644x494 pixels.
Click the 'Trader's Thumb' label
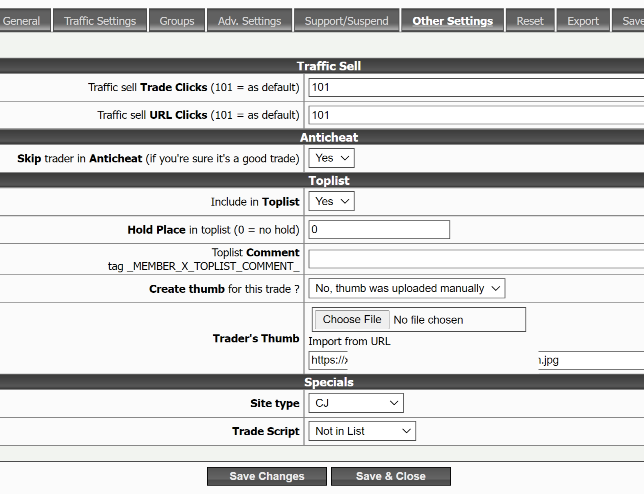(256, 338)
